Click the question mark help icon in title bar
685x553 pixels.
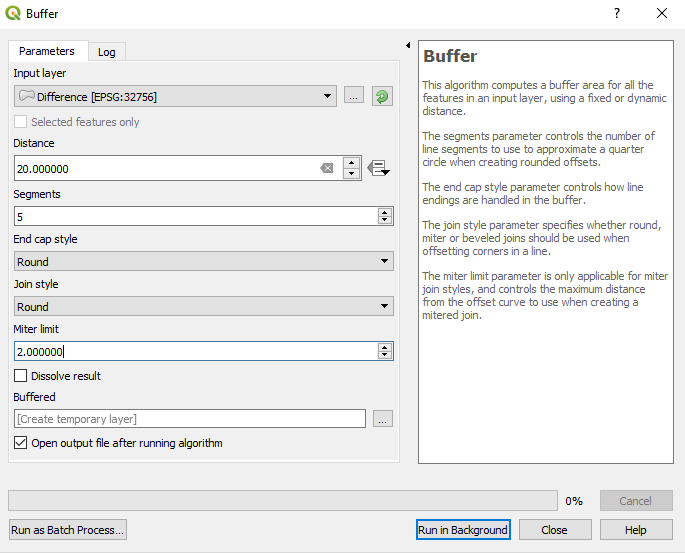click(x=617, y=13)
